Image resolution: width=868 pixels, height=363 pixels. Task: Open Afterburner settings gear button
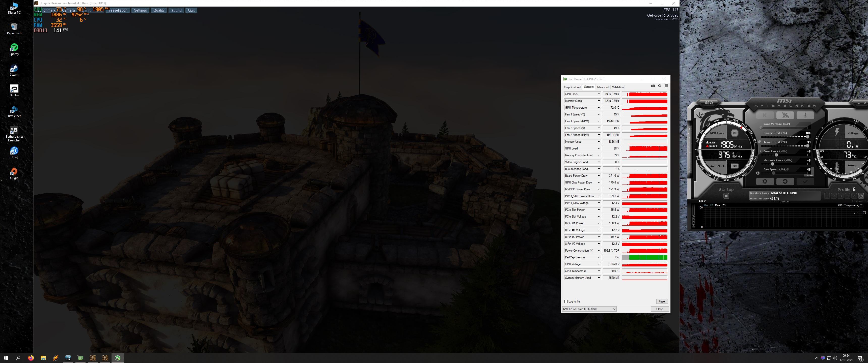pyautogui.click(x=765, y=181)
